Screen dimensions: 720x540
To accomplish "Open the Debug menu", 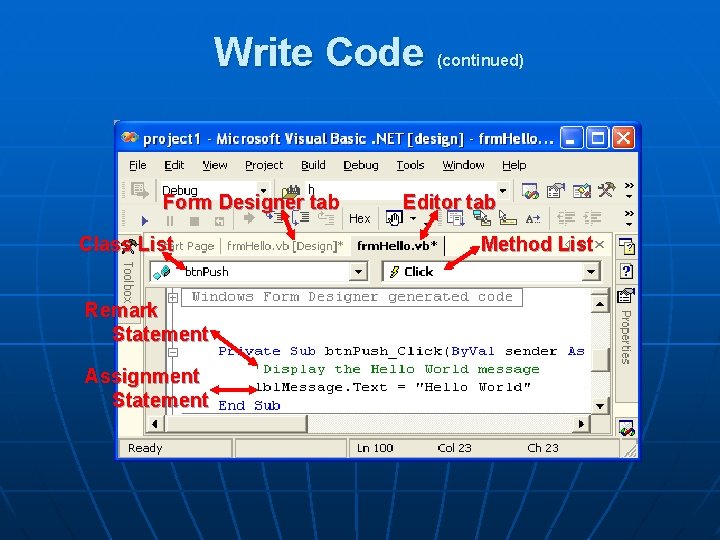I will coord(361,165).
